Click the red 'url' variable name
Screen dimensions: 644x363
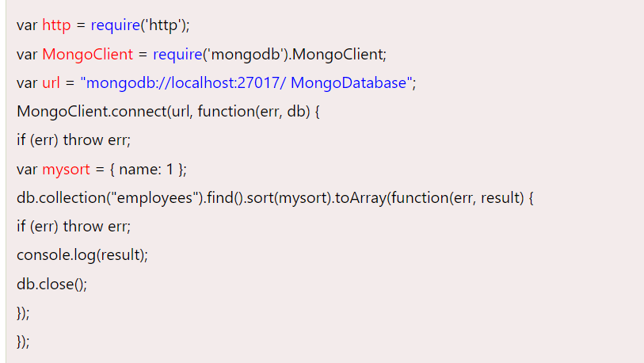(x=51, y=82)
